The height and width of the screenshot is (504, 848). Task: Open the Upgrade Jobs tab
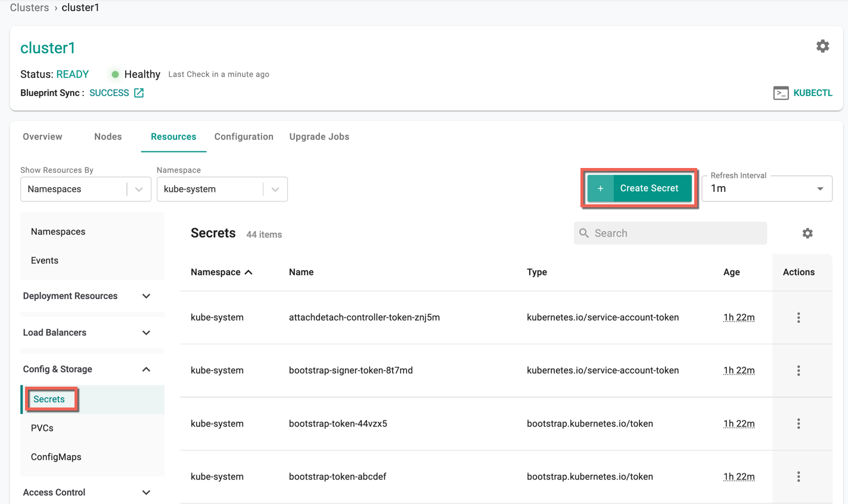[x=319, y=136]
